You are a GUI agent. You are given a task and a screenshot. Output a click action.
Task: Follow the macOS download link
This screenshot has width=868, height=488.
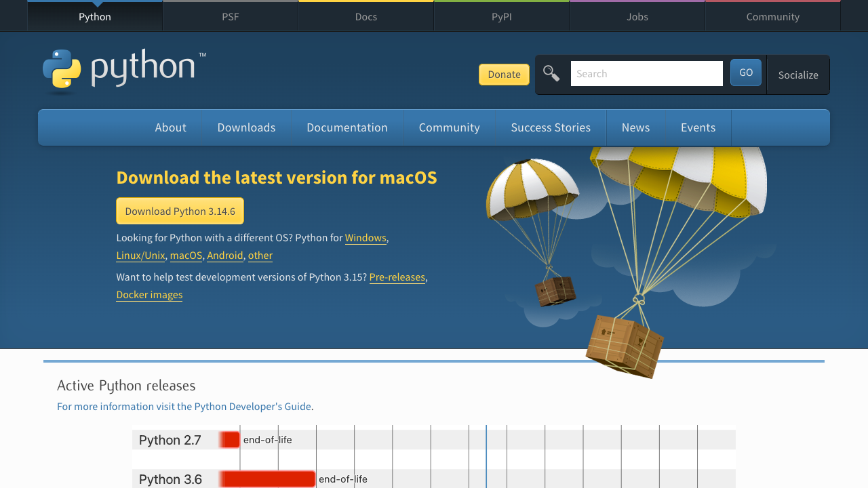coord(186,256)
